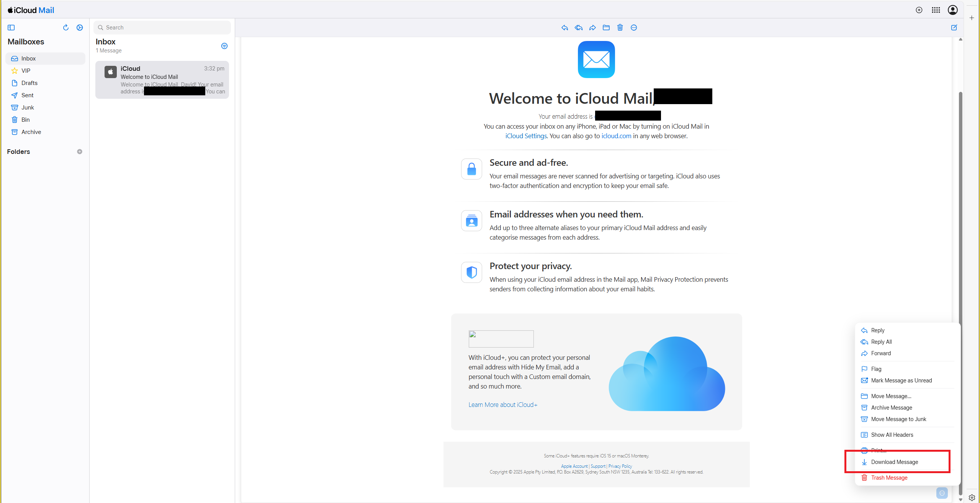
Task: Select the Welcome to iCloud Mail message
Action: tap(162, 80)
